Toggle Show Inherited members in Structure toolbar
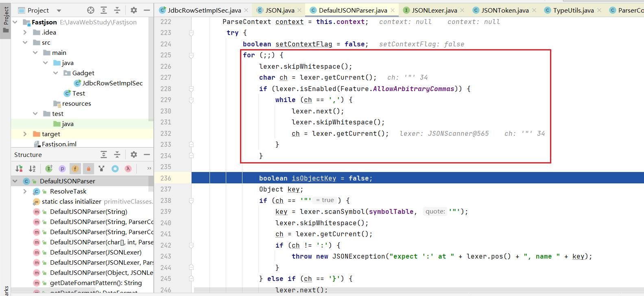This screenshot has width=644, height=296. (49, 168)
